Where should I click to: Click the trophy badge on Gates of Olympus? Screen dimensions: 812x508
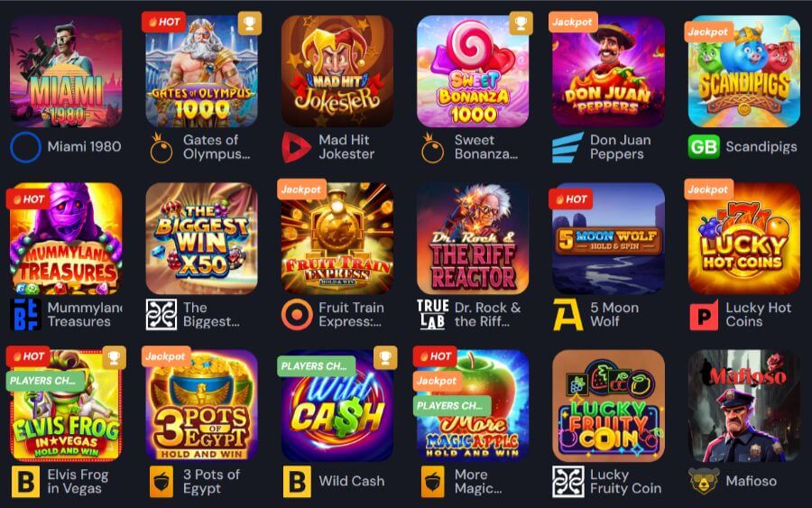250,23
